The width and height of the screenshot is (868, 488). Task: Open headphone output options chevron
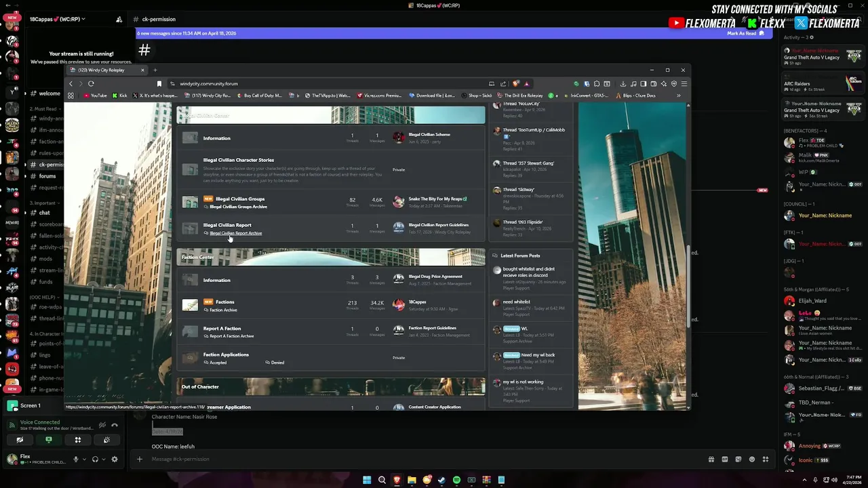[103, 459]
